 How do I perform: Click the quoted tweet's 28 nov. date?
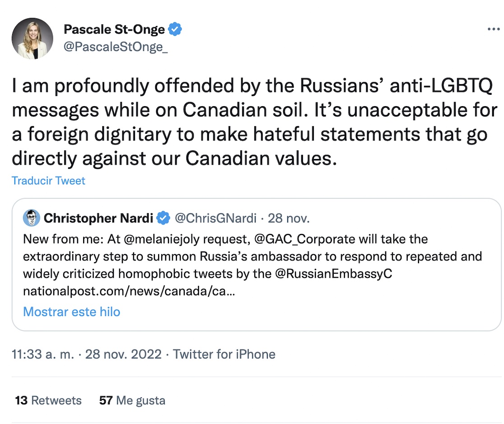[289, 219]
